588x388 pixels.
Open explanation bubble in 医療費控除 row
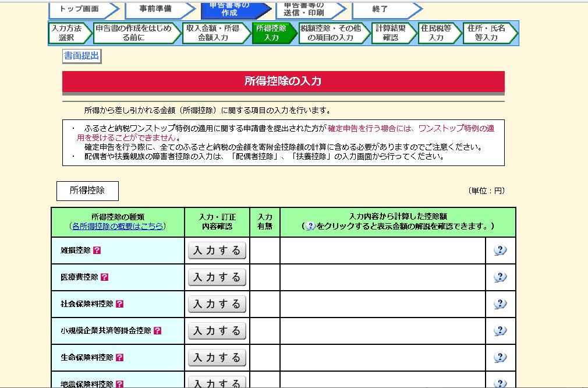coord(500,277)
